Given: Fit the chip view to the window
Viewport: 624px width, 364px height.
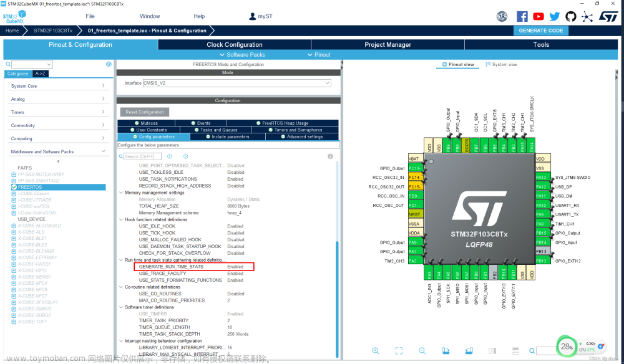Looking at the screenshot, I should (x=399, y=350).
